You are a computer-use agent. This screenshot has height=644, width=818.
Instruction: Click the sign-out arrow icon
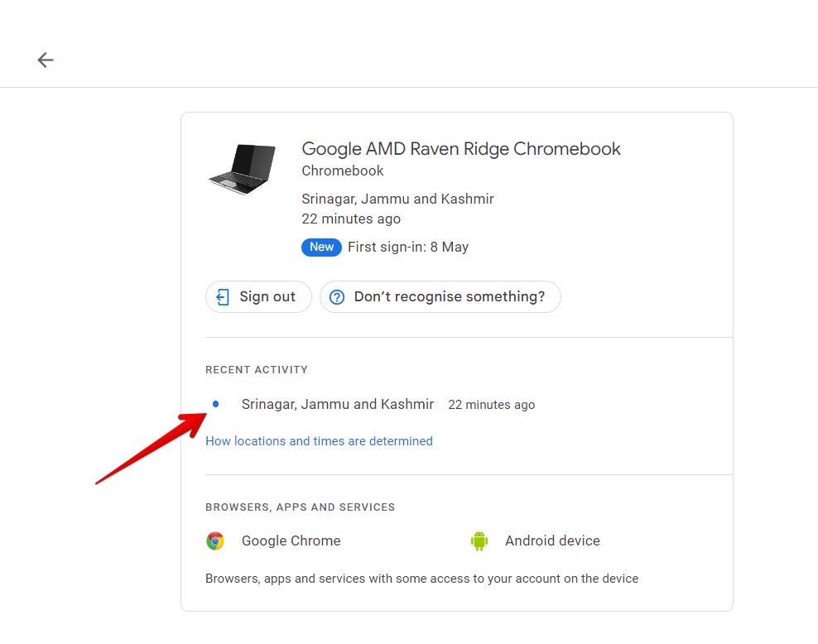coord(222,296)
